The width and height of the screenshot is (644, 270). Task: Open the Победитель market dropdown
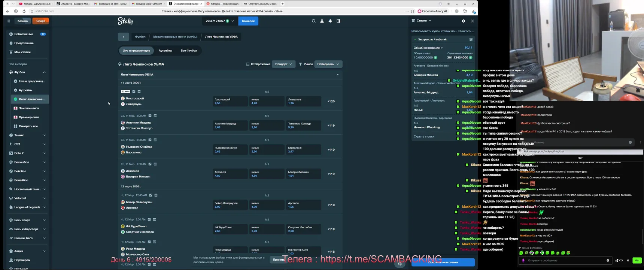click(x=328, y=64)
